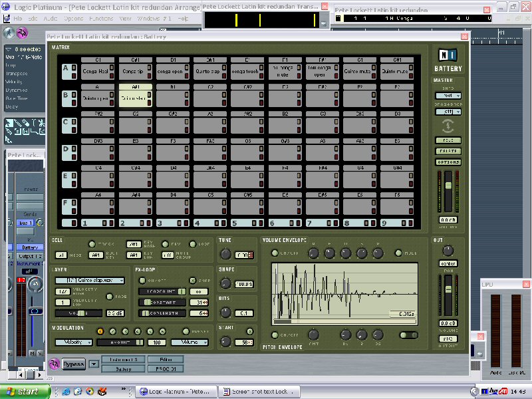Click the Bypass button
Image resolution: width=532 pixels, height=399 pixels.
tap(74, 364)
